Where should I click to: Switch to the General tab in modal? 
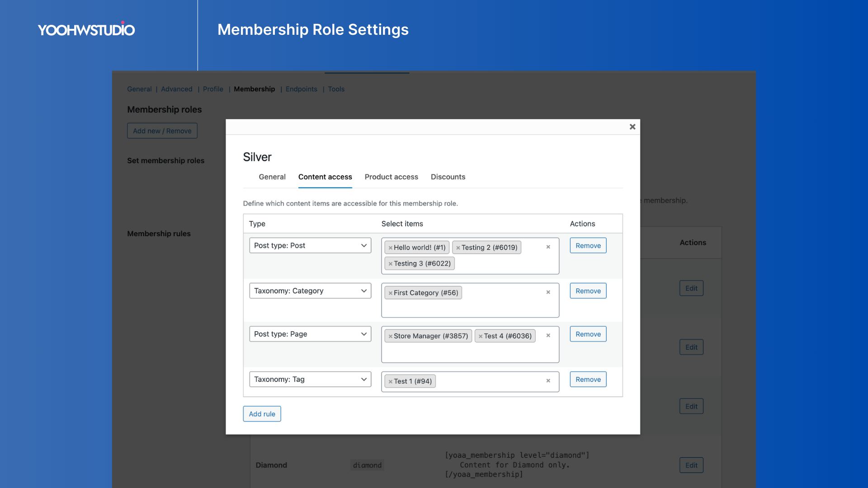[x=272, y=177]
